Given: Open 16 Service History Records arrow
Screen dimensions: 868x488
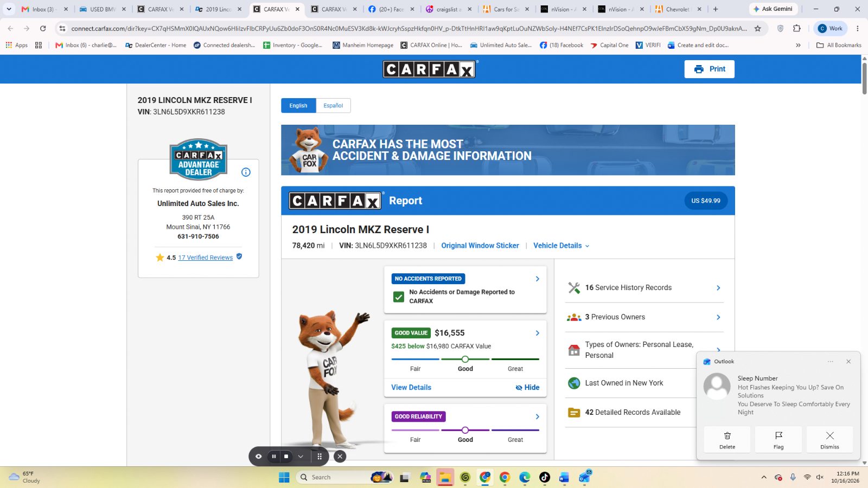Looking at the screenshot, I should point(718,288).
